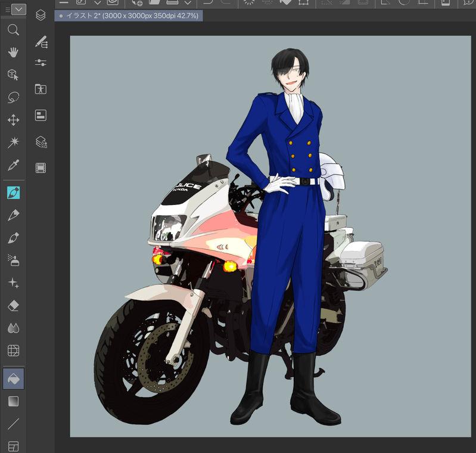Select the 3D Object operation tool
This screenshot has width=476, height=453.
click(x=13, y=75)
